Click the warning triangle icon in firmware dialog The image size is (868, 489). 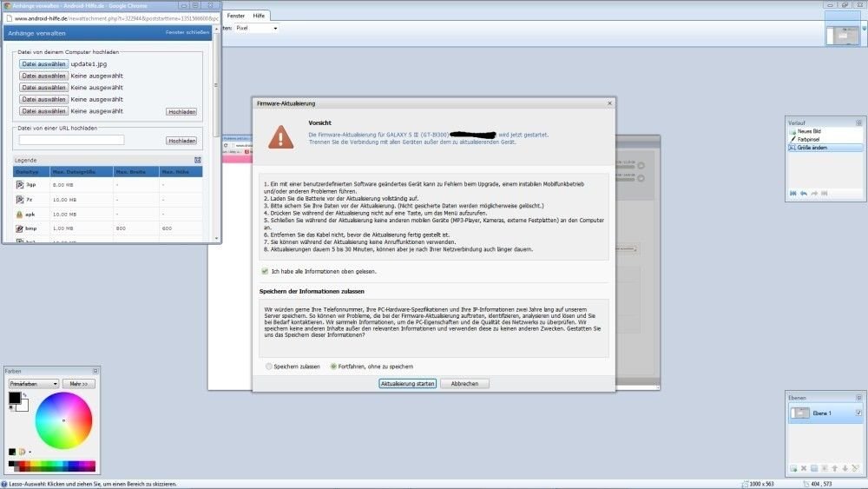click(280, 137)
